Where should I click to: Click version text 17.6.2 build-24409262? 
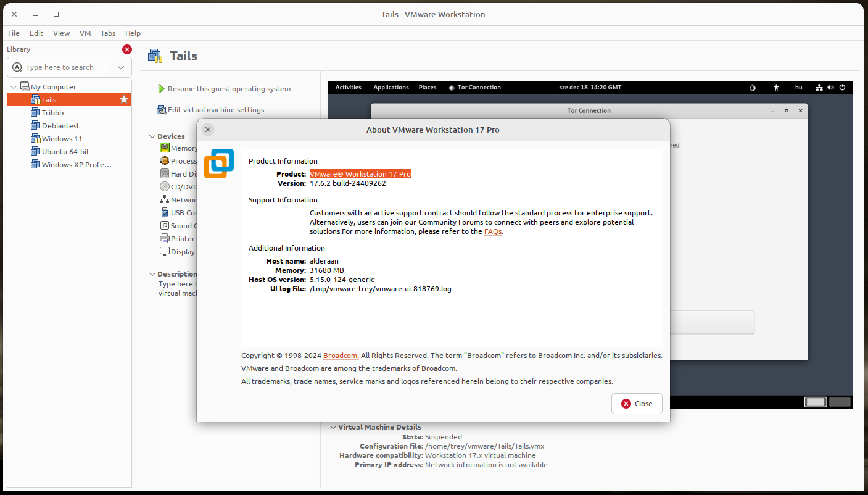pyautogui.click(x=348, y=183)
